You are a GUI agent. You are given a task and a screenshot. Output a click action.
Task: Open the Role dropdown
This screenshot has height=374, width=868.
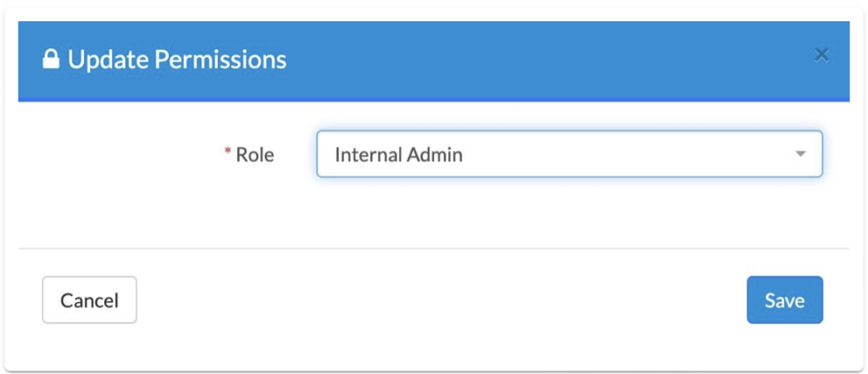pos(570,154)
